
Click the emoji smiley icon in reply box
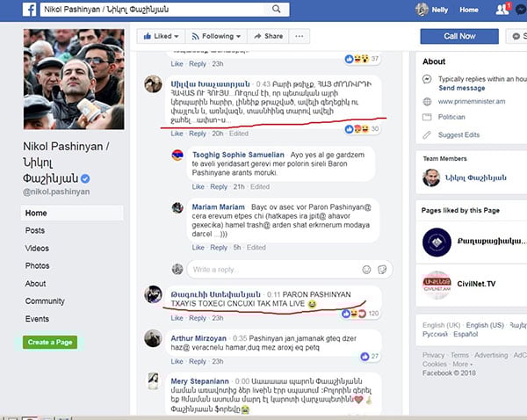coord(366,270)
